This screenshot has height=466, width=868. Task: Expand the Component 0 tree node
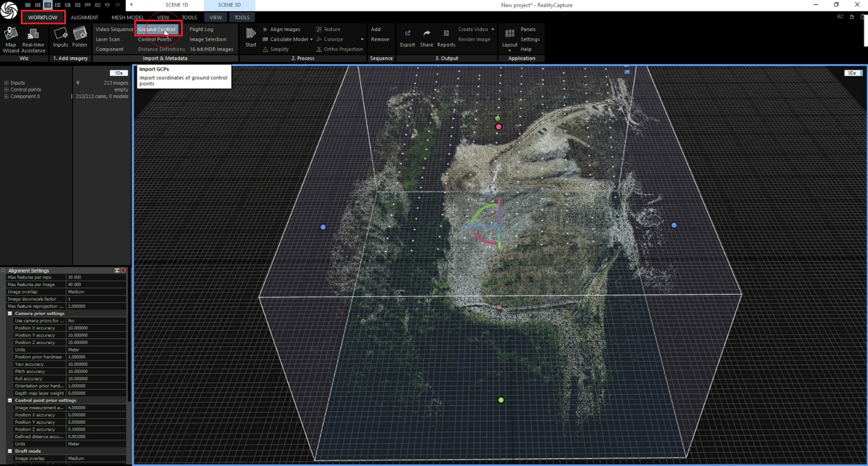click(x=6, y=97)
